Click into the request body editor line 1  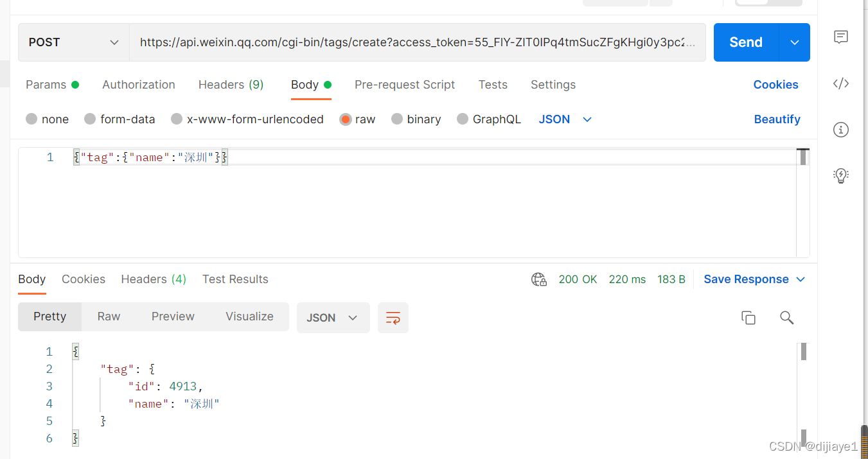click(434, 157)
